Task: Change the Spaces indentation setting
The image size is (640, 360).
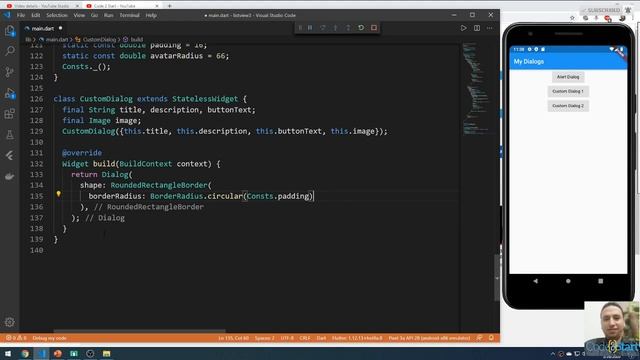Action: coord(264,338)
